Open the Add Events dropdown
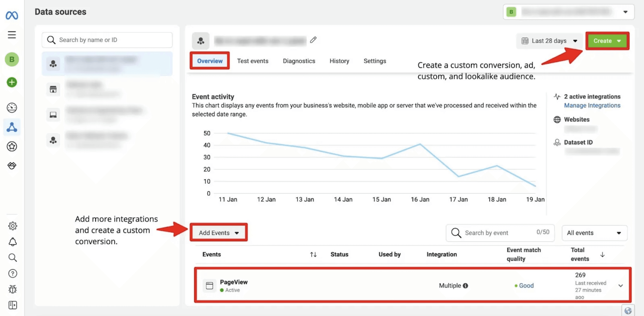 [x=218, y=233]
